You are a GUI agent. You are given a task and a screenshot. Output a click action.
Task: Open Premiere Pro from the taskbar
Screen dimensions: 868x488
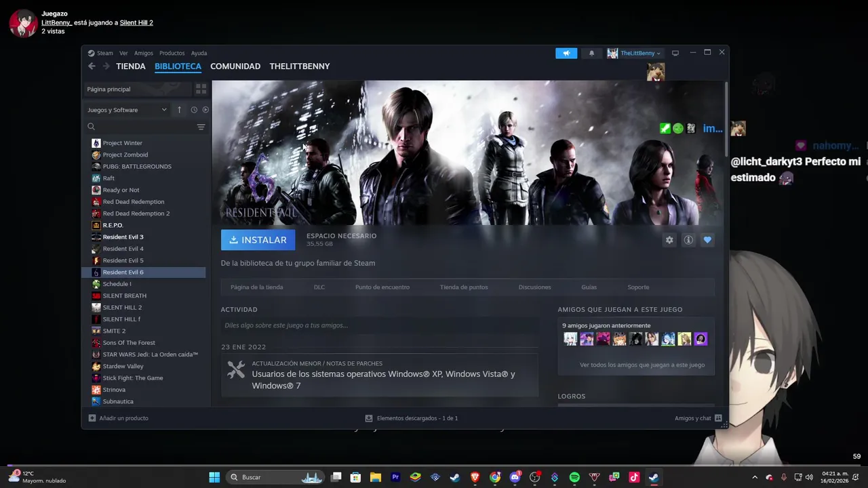(x=395, y=477)
